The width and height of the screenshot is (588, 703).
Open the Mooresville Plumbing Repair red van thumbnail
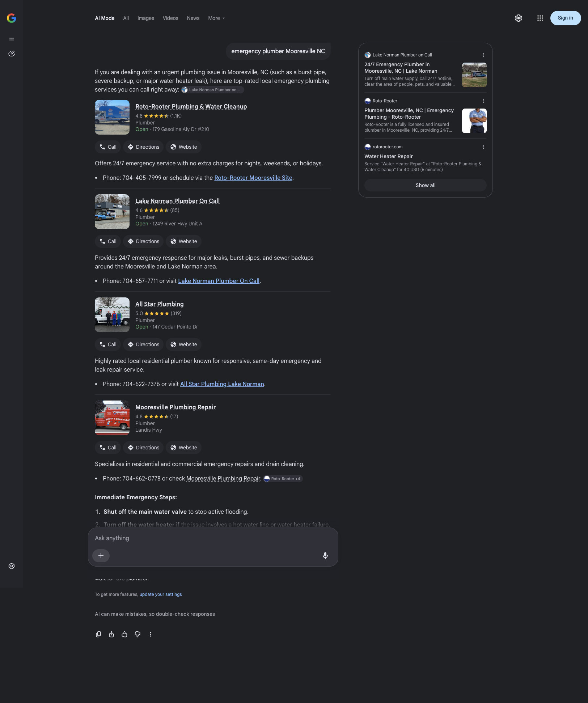(112, 418)
